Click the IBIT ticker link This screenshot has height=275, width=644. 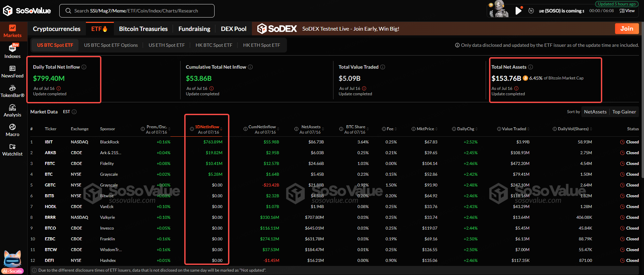pos(49,142)
